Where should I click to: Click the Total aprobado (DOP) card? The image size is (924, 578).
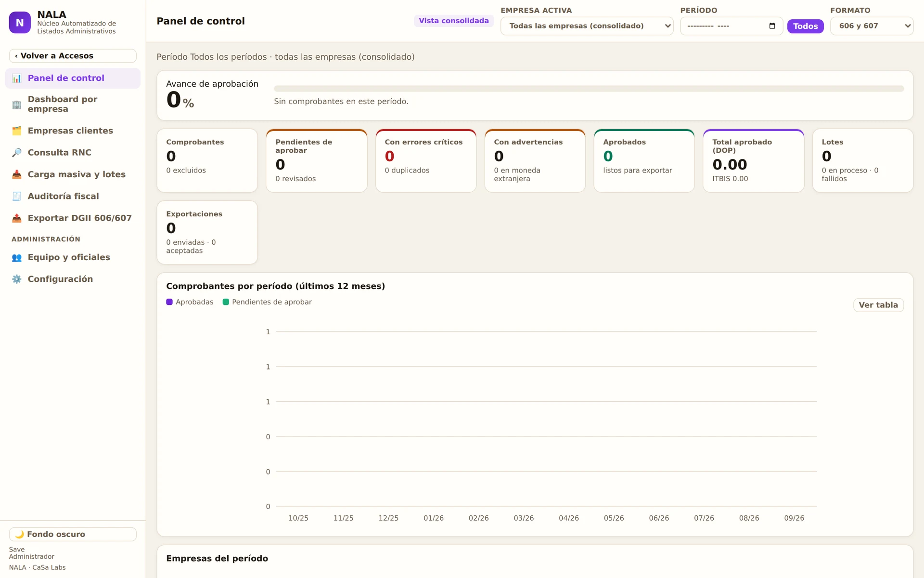[x=753, y=160]
